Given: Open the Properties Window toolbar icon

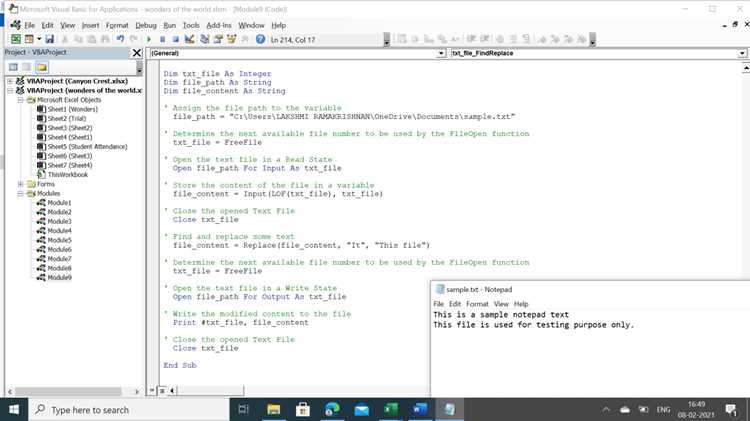Looking at the screenshot, I should click(218, 39).
